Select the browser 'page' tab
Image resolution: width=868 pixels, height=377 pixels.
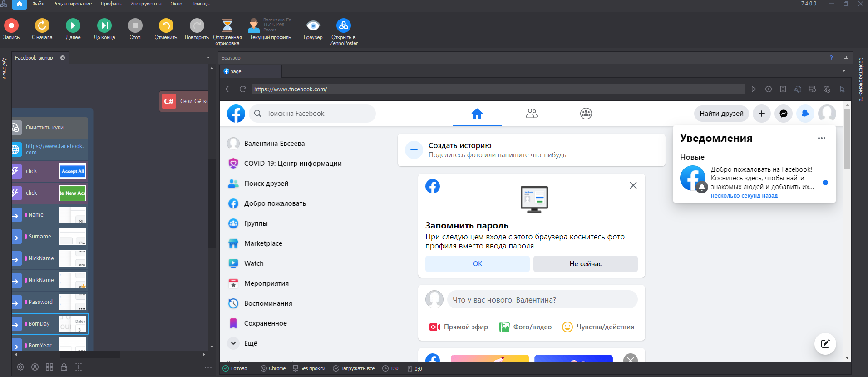tap(251, 71)
